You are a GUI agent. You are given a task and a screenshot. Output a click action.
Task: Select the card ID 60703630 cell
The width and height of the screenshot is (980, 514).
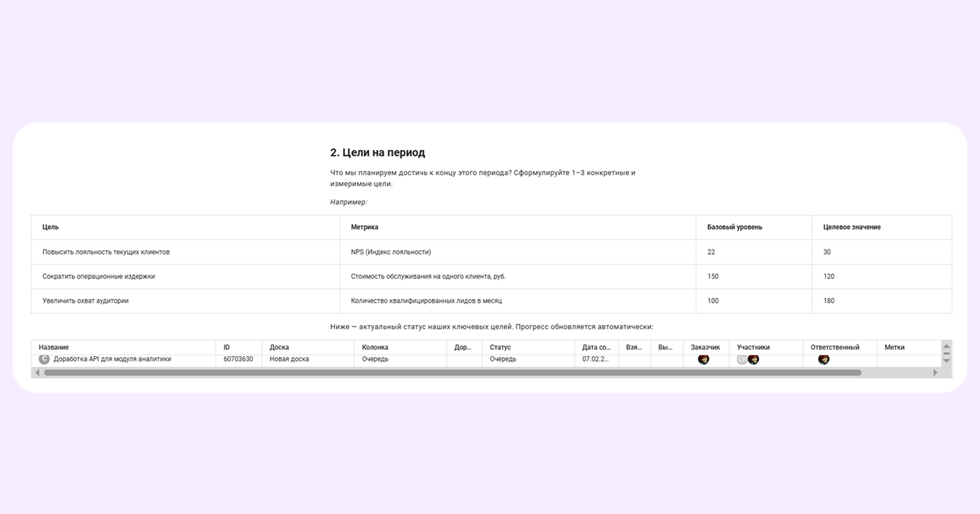238,359
